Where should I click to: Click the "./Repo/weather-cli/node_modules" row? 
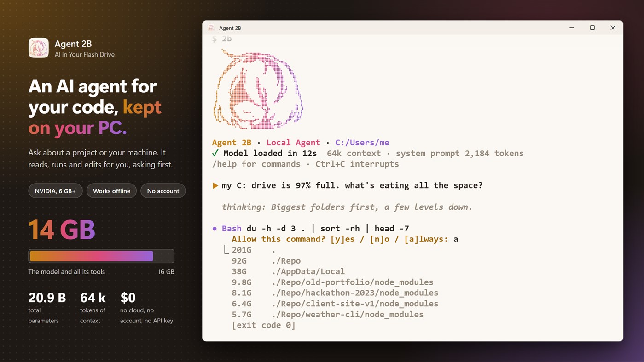pyautogui.click(x=327, y=315)
